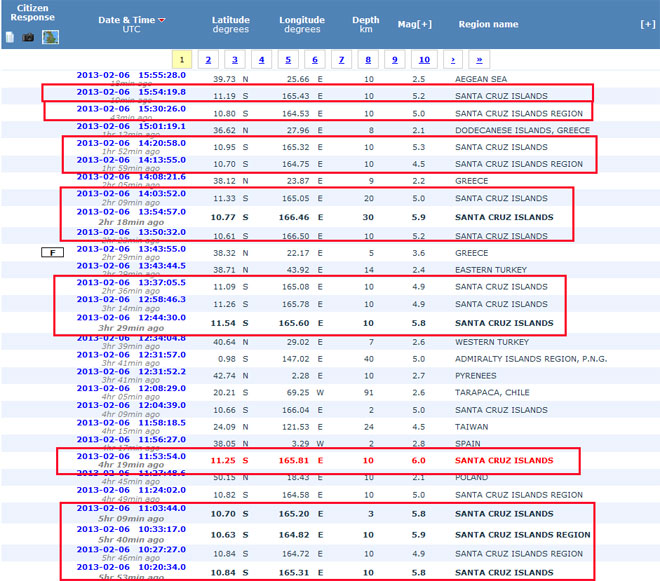The image size is (660, 581).
Task: Click the Region name column header
Action: [488, 24]
